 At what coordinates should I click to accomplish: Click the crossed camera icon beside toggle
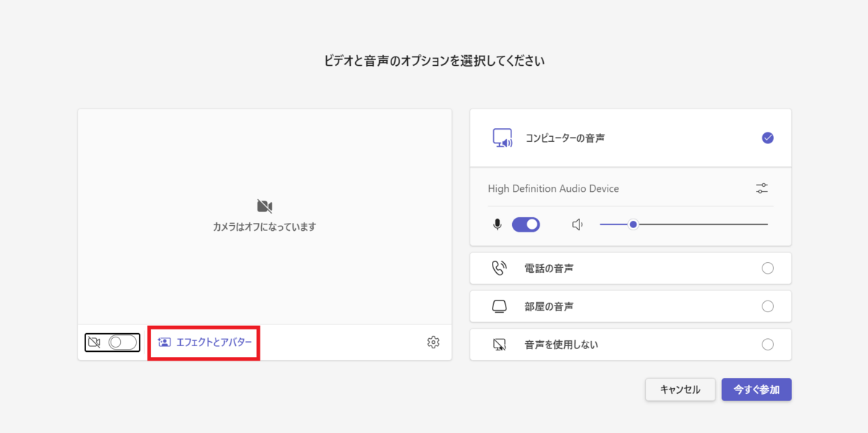94,342
